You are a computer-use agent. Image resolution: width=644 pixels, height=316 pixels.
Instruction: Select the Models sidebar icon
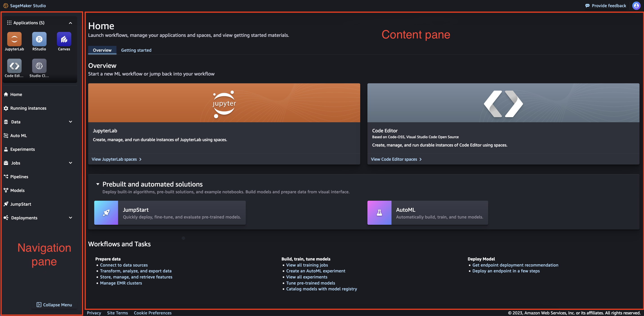[x=6, y=190]
